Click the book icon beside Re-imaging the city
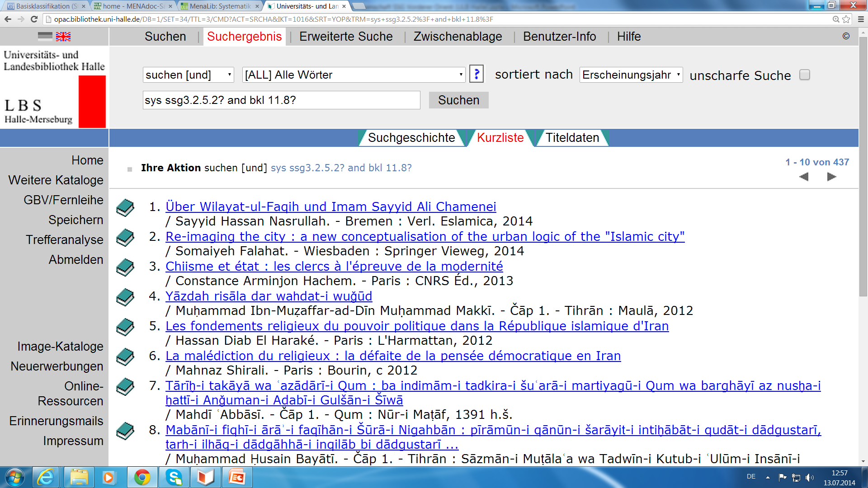Screen dimensions: 868x488 coord(125,238)
